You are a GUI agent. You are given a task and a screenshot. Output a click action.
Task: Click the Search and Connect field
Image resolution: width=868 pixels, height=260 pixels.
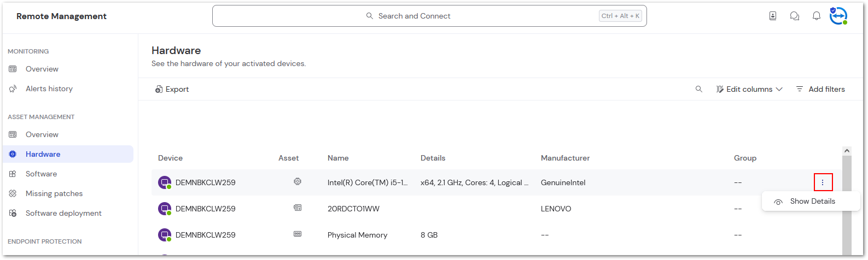pos(429,16)
